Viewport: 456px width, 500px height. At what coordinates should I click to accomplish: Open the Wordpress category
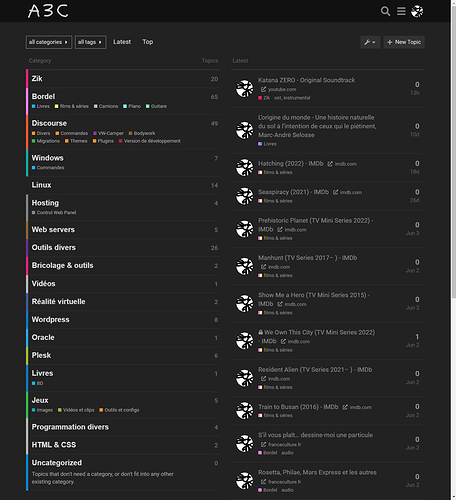pyautogui.click(x=50, y=320)
